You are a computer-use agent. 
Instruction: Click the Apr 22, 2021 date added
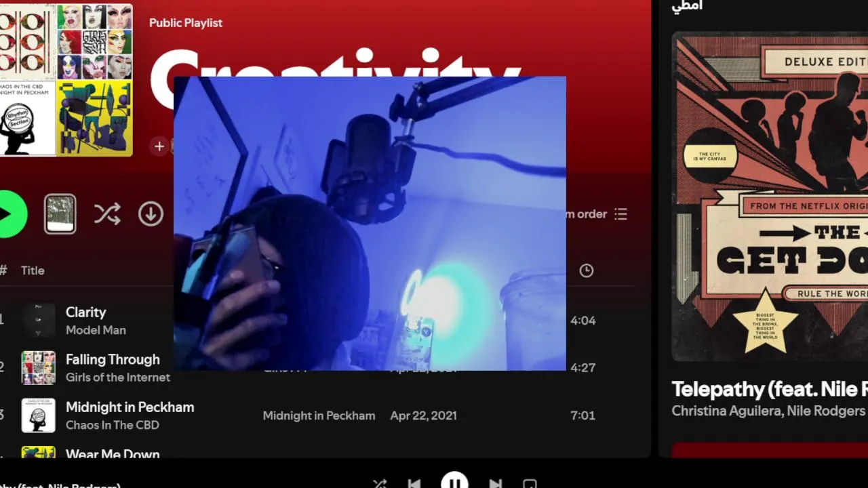[x=424, y=416]
